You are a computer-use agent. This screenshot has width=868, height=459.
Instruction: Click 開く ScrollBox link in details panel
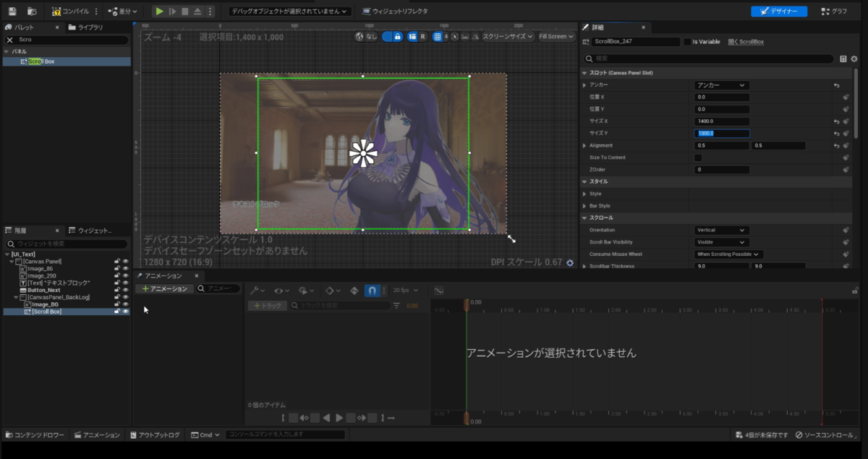746,41
